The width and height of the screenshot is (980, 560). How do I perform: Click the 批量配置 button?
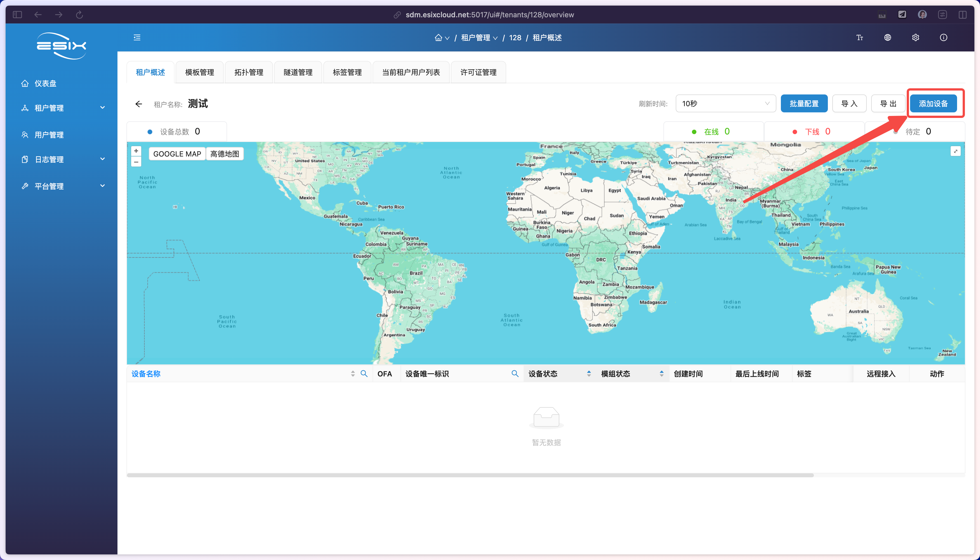pos(804,103)
